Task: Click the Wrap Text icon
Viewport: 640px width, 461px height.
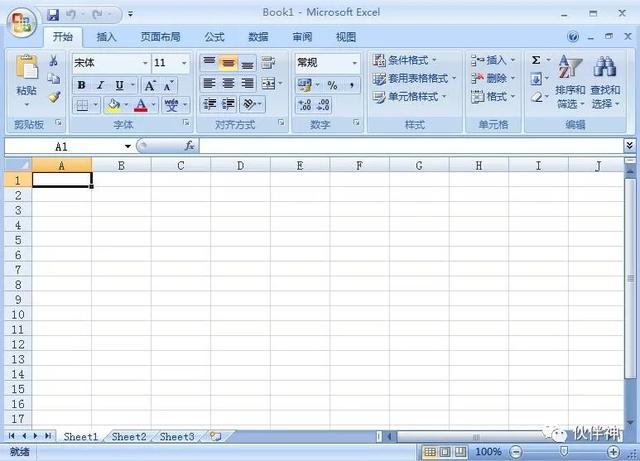Action: coord(268,62)
